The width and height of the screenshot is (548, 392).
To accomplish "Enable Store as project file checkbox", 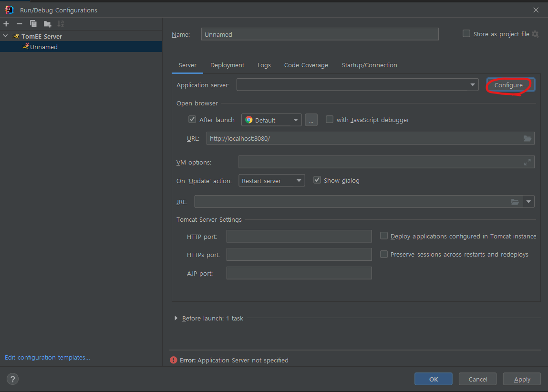I will click(x=466, y=33).
